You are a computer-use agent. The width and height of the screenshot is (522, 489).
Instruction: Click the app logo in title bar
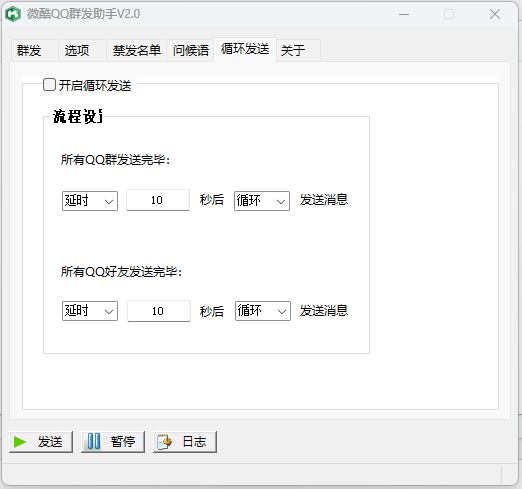(x=13, y=14)
